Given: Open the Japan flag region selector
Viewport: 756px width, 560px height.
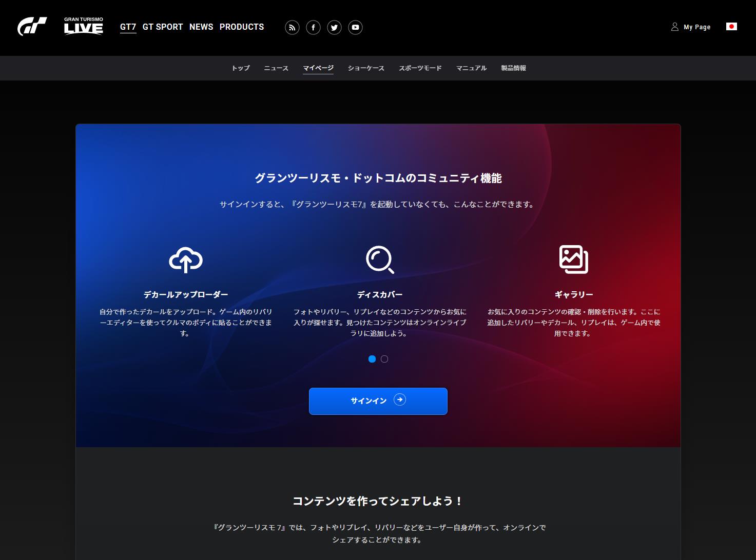Looking at the screenshot, I should click(x=731, y=27).
